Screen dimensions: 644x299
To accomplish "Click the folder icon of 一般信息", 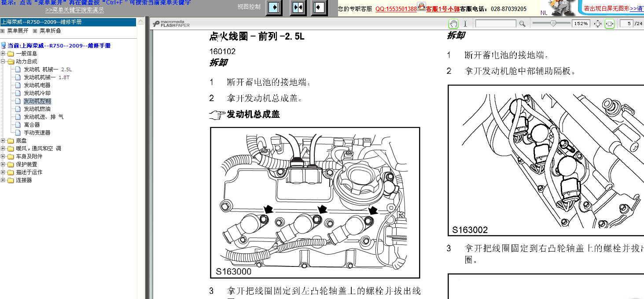I will (11, 54).
